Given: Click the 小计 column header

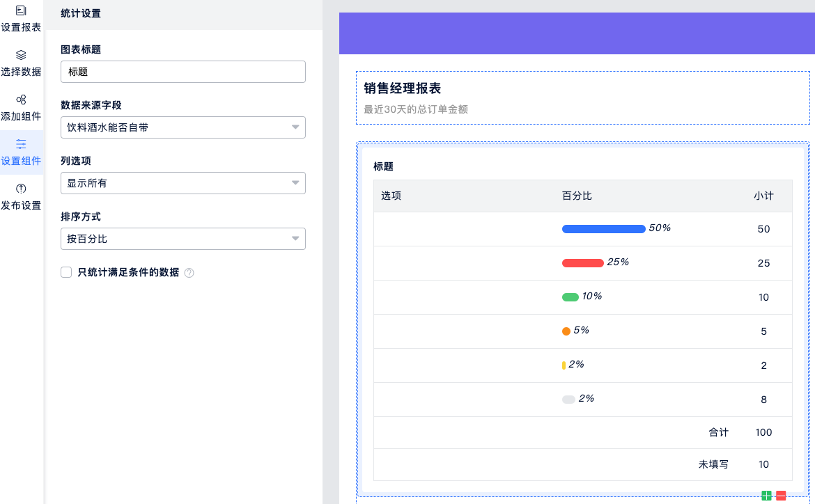Looking at the screenshot, I should tap(763, 196).
